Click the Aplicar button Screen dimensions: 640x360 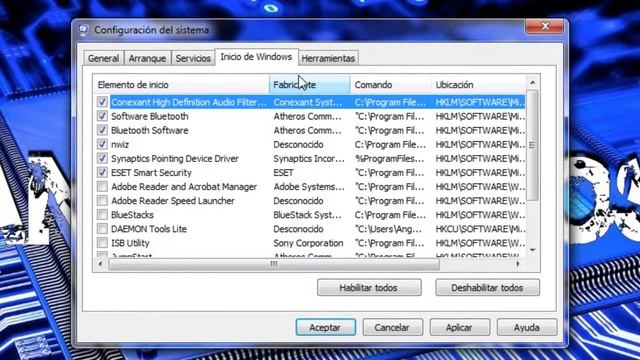pyautogui.click(x=460, y=327)
